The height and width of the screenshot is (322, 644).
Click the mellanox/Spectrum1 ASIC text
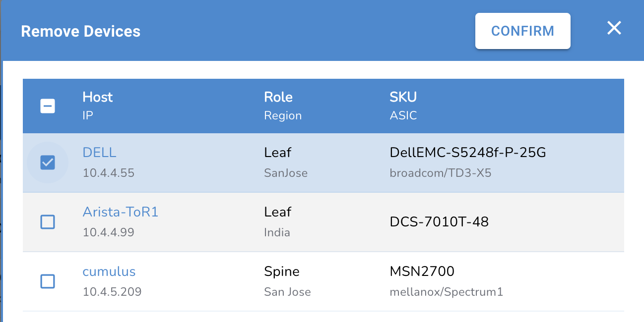click(x=446, y=292)
